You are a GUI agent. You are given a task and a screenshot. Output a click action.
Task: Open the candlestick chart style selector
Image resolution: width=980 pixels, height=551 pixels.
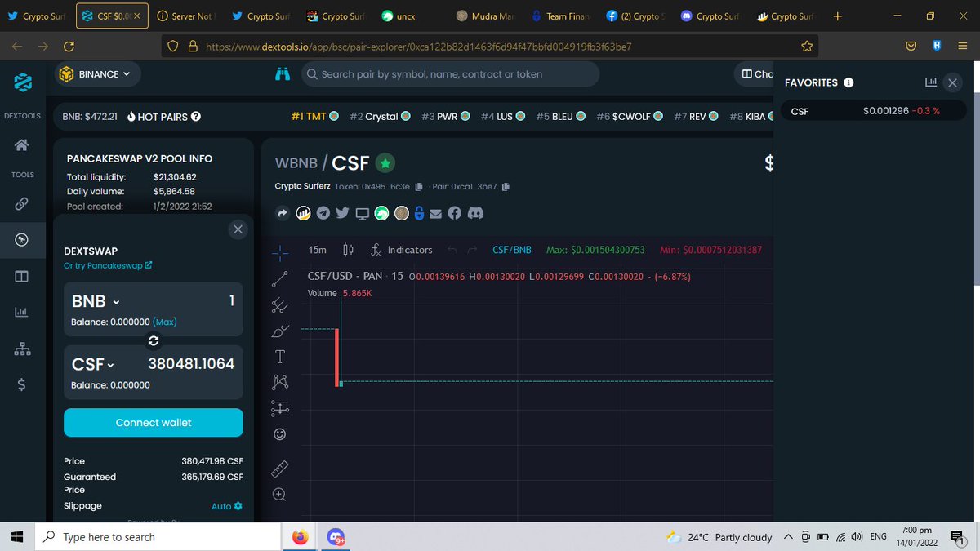(348, 250)
